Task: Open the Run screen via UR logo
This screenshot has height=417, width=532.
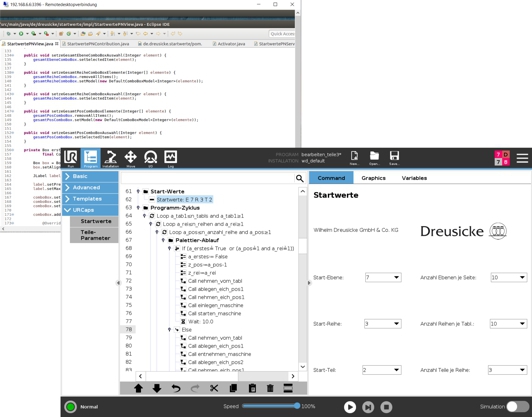Action: (71, 158)
